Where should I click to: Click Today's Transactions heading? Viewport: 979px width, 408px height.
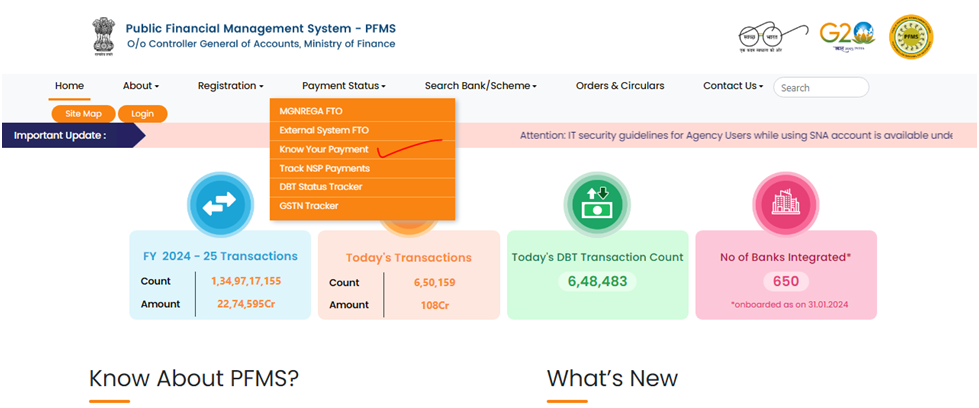(x=409, y=257)
